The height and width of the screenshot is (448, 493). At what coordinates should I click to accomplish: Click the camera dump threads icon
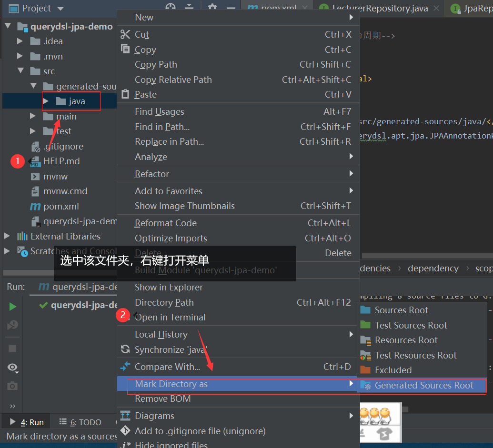coord(12,386)
